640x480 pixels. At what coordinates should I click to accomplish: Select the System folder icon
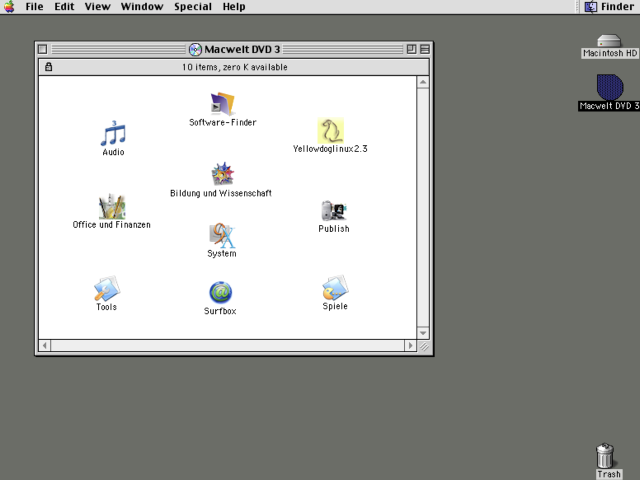(222, 236)
